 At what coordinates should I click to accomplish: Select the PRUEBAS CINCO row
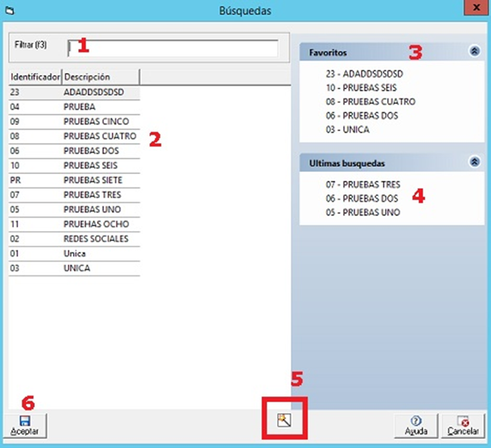coord(74,121)
